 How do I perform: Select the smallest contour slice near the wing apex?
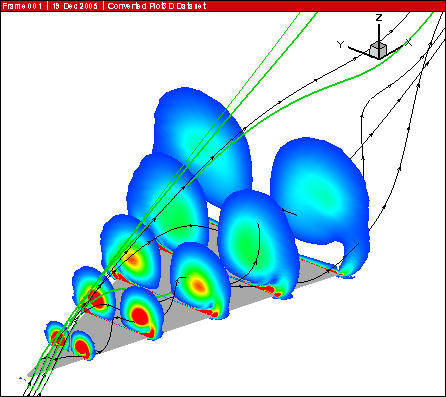pos(56,336)
